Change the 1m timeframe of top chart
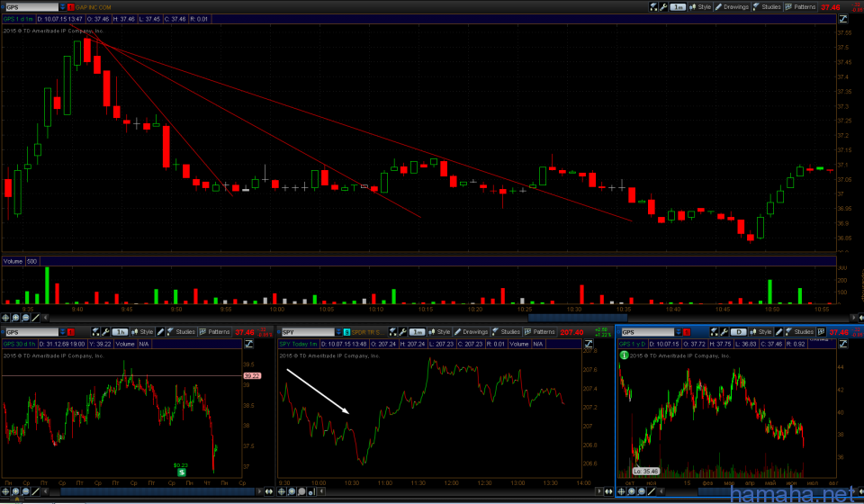 678,7
